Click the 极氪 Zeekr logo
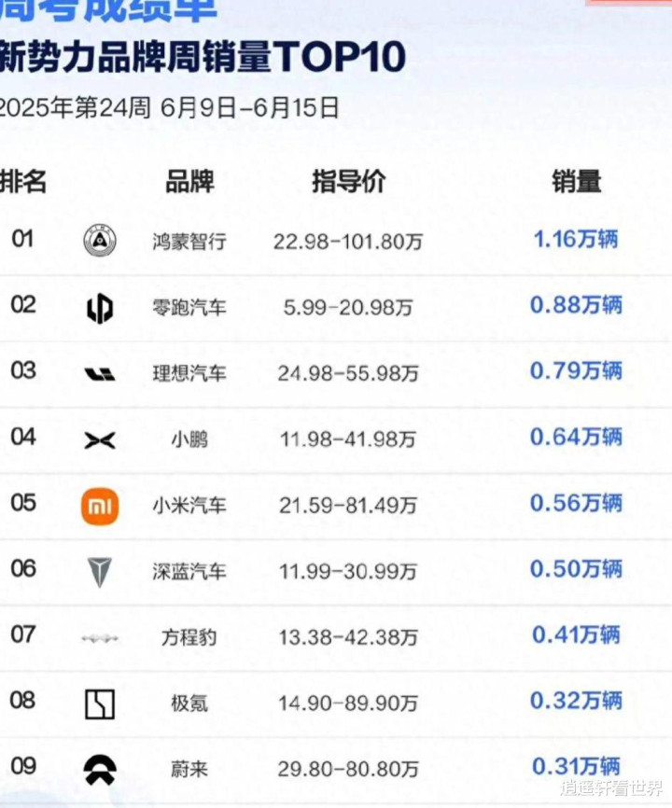 tap(100, 704)
